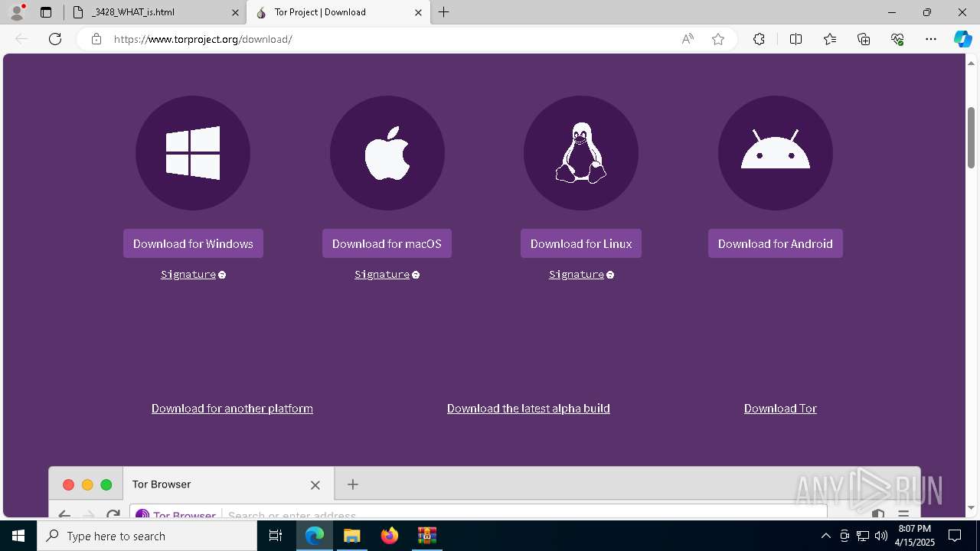Screen dimensions: 980x551
Task: Launch Firefox from the taskbar
Action: point(389,536)
